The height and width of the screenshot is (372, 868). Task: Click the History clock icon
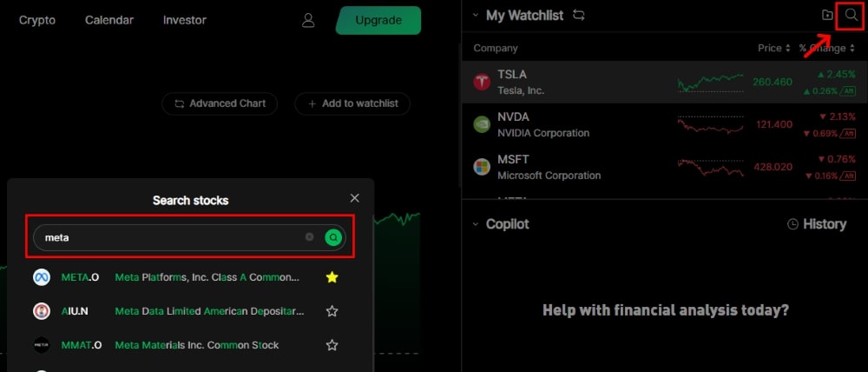[x=792, y=224]
